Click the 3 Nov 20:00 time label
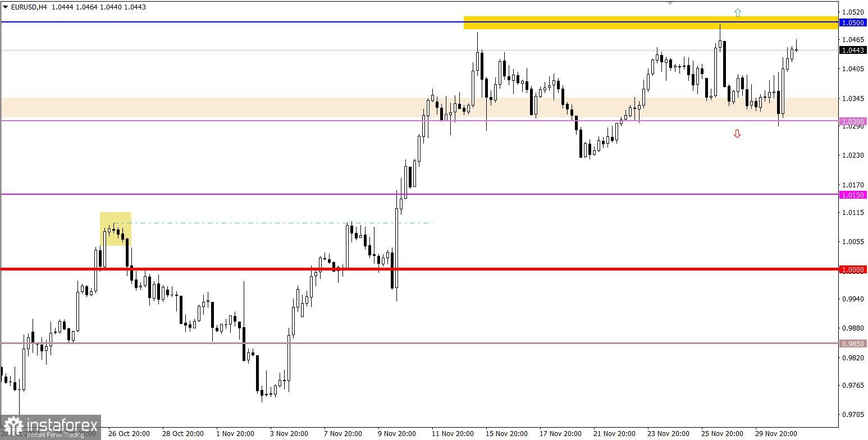 point(289,434)
